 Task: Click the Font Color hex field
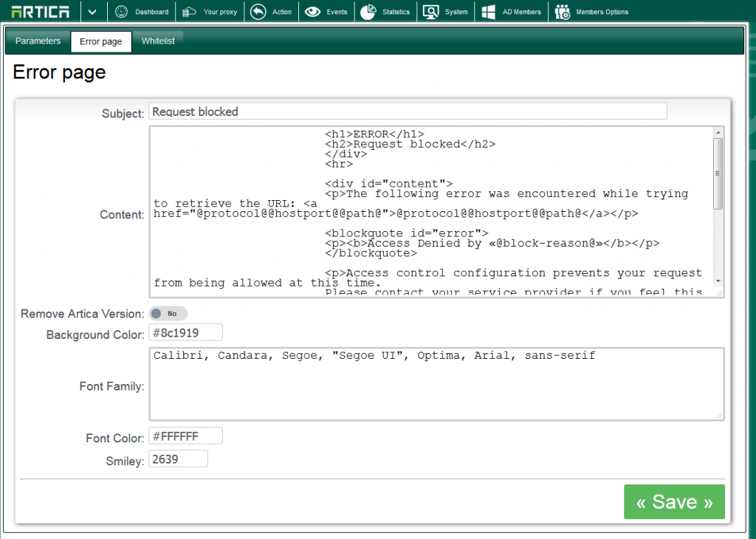tap(185, 436)
